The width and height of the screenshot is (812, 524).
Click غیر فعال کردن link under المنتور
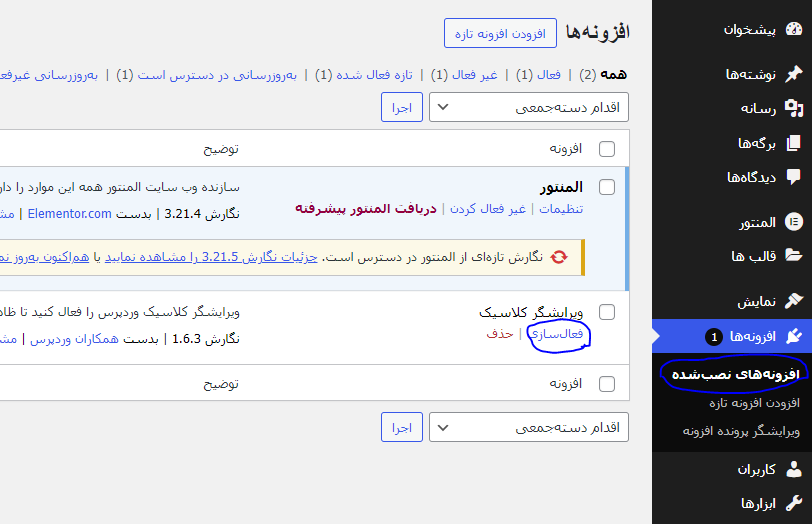tap(488, 209)
